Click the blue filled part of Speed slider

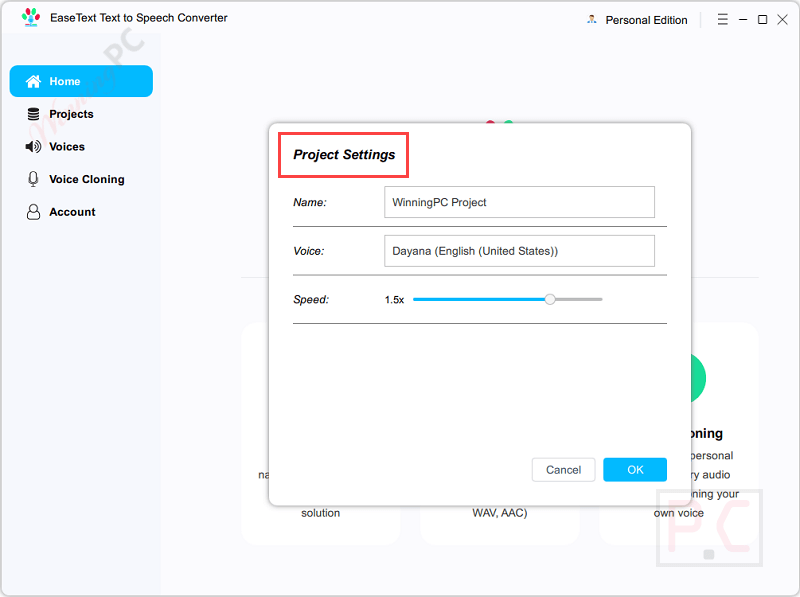pyautogui.click(x=479, y=299)
